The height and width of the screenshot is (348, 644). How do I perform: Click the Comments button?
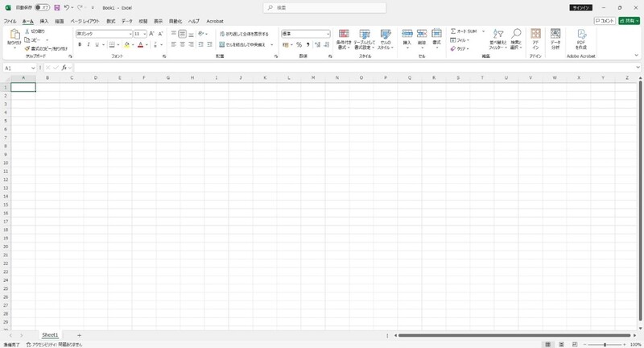(605, 21)
